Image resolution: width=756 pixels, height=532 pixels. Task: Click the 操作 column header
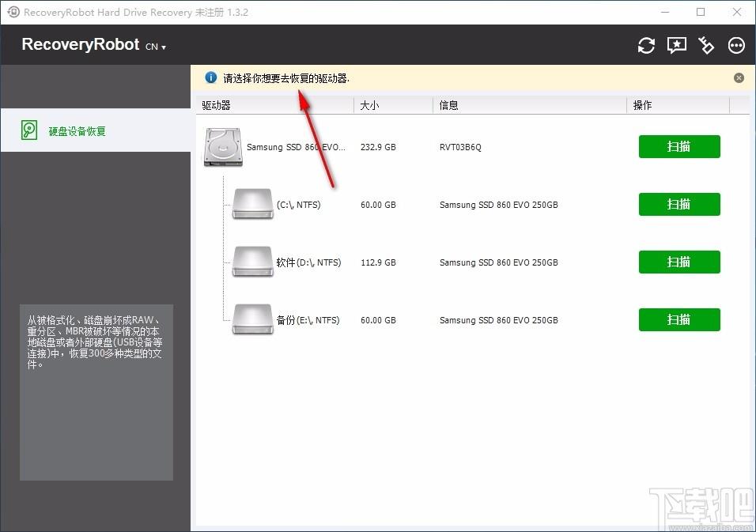click(678, 105)
